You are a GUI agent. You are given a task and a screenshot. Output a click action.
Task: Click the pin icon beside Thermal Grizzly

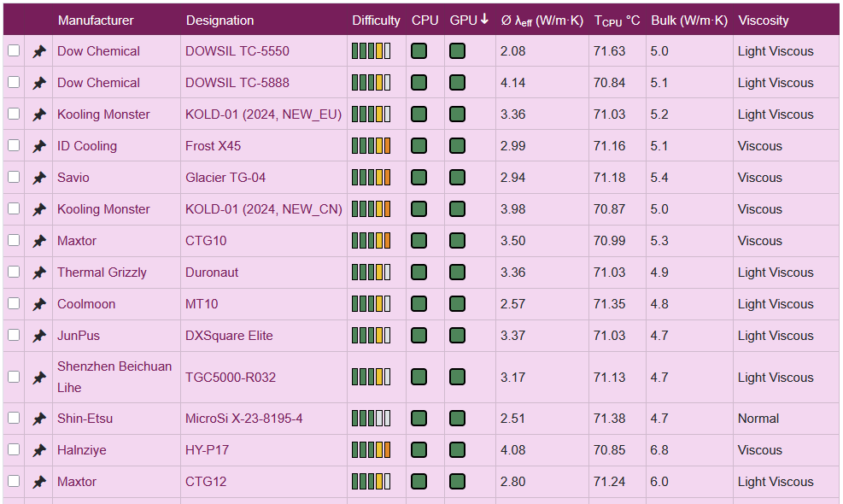(39, 273)
